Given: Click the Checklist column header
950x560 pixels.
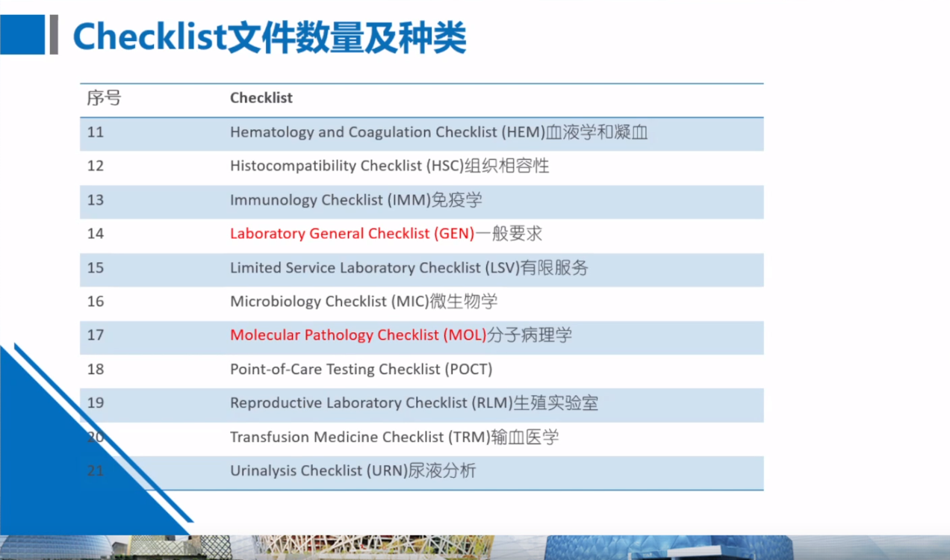Looking at the screenshot, I should (x=261, y=98).
